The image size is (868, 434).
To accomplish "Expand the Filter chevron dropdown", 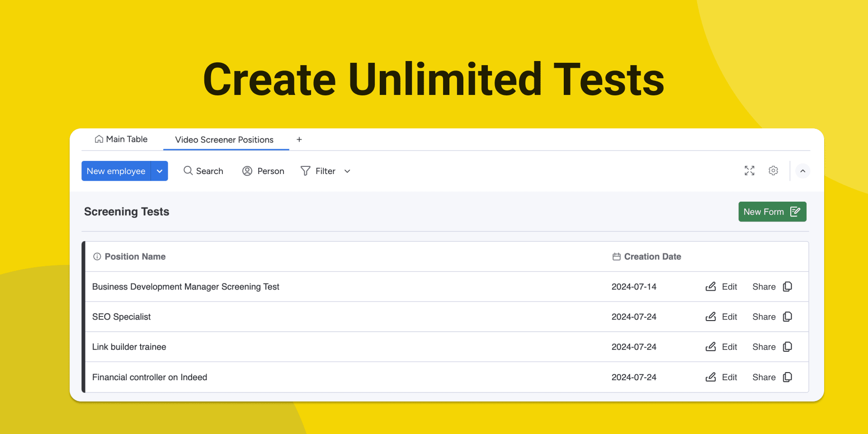I will (x=347, y=171).
